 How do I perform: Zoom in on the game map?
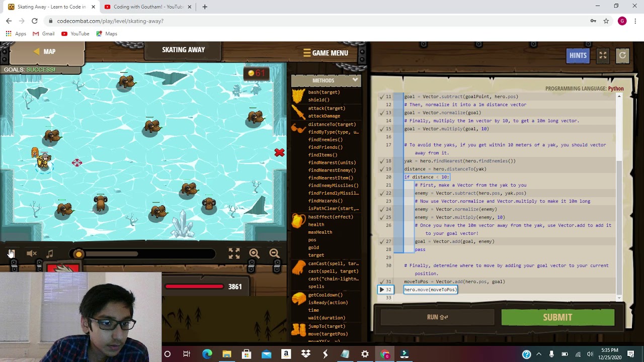(254, 254)
